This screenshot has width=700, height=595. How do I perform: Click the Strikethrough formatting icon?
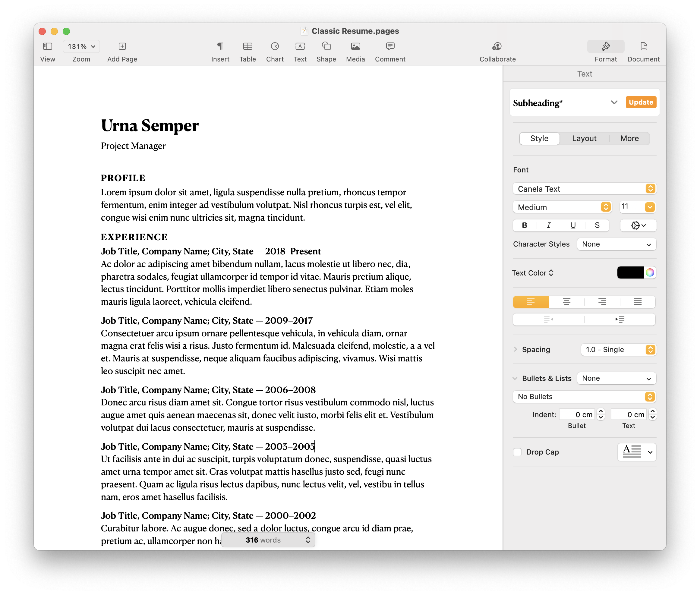click(x=597, y=225)
